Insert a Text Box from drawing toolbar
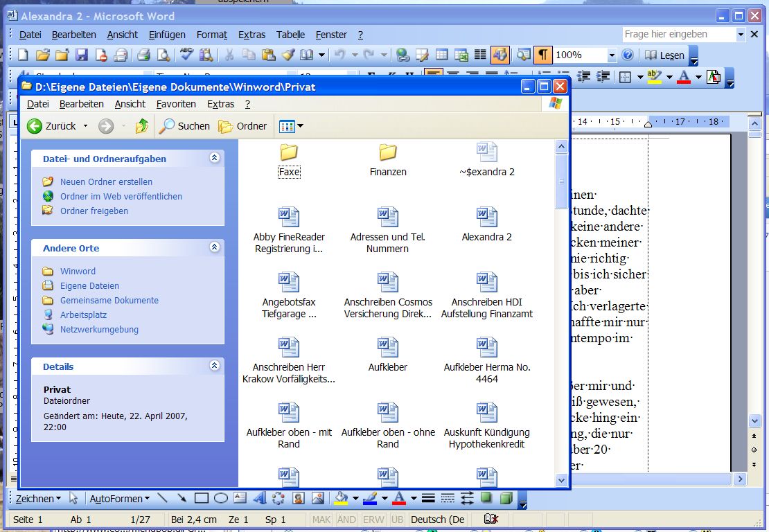 240,498
